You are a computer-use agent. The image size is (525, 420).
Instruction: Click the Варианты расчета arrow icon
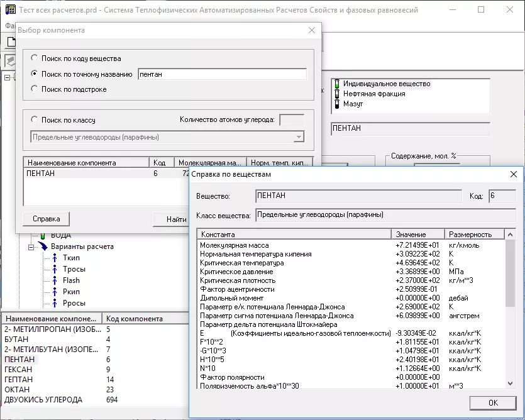(x=43, y=246)
